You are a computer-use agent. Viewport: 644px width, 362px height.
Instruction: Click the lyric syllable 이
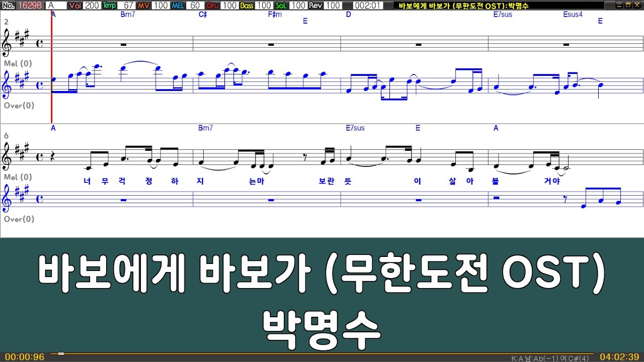417,181
